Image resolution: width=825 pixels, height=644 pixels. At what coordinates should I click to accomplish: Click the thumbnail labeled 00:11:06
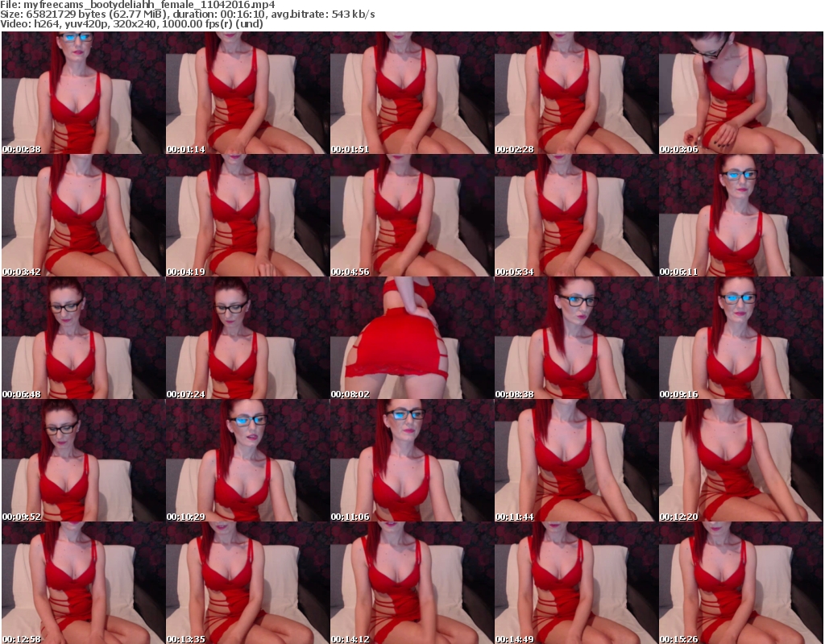pyautogui.click(x=412, y=460)
